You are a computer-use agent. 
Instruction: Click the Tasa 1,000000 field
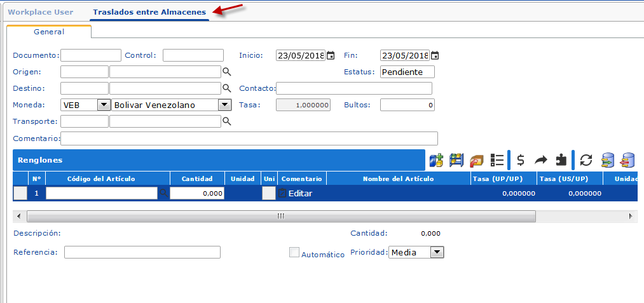[x=303, y=105]
